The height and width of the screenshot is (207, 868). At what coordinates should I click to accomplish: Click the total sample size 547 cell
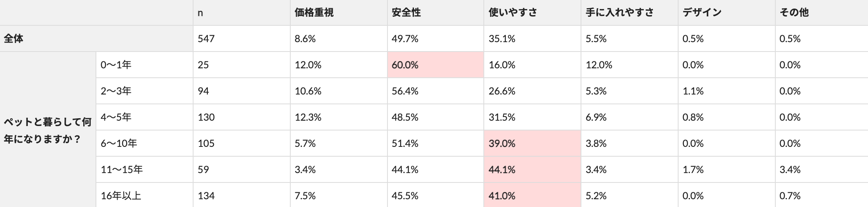[x=206, y=39]
